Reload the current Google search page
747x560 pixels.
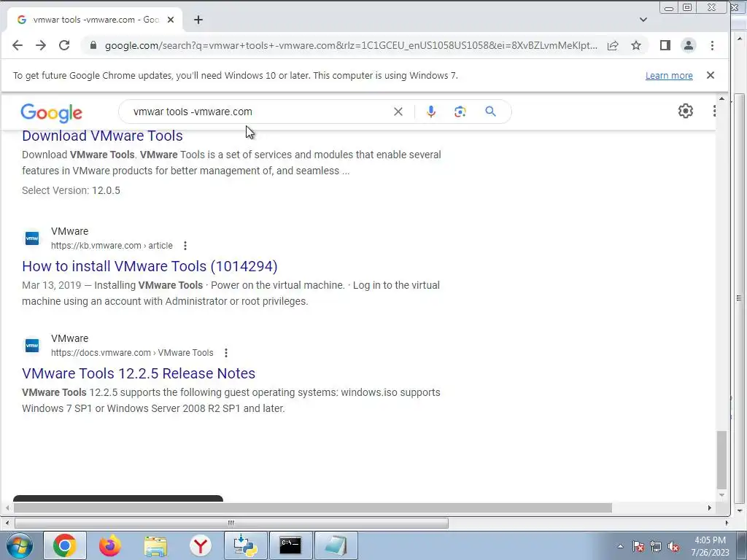pos(64,45)
